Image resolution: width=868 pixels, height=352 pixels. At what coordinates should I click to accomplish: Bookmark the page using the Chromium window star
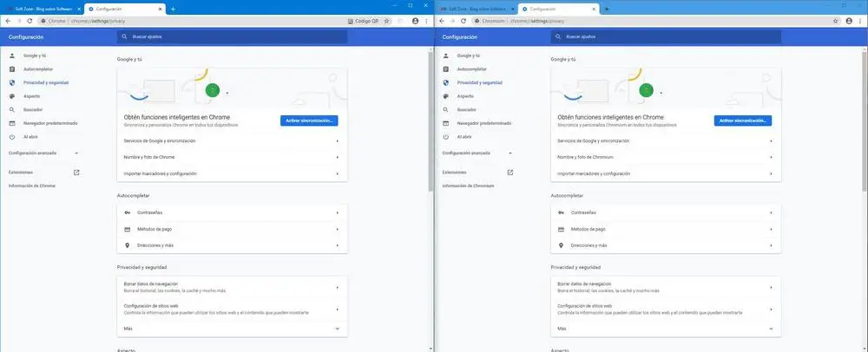(835, 21)
